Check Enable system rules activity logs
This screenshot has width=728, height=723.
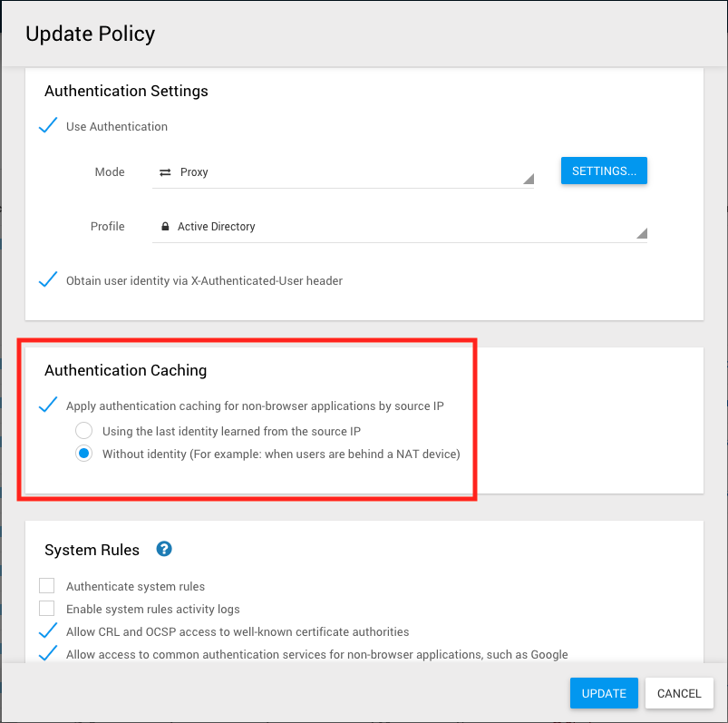click(47, 609)
